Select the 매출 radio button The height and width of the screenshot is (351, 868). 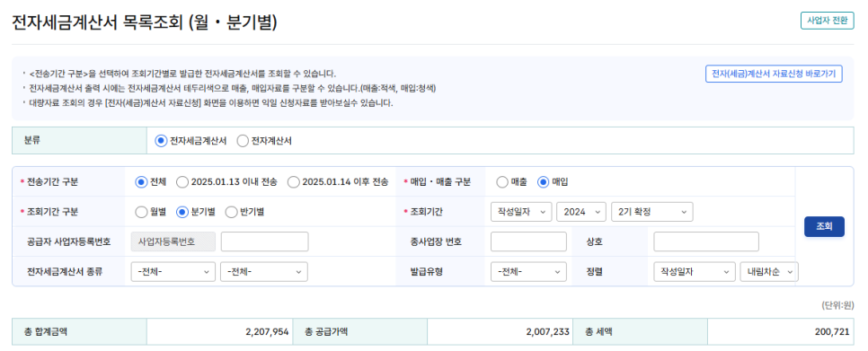click(x=502, y=182)
